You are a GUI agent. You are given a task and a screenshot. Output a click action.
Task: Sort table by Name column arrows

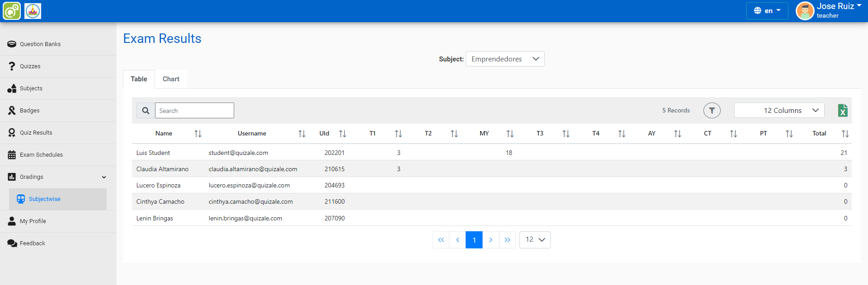198,134
